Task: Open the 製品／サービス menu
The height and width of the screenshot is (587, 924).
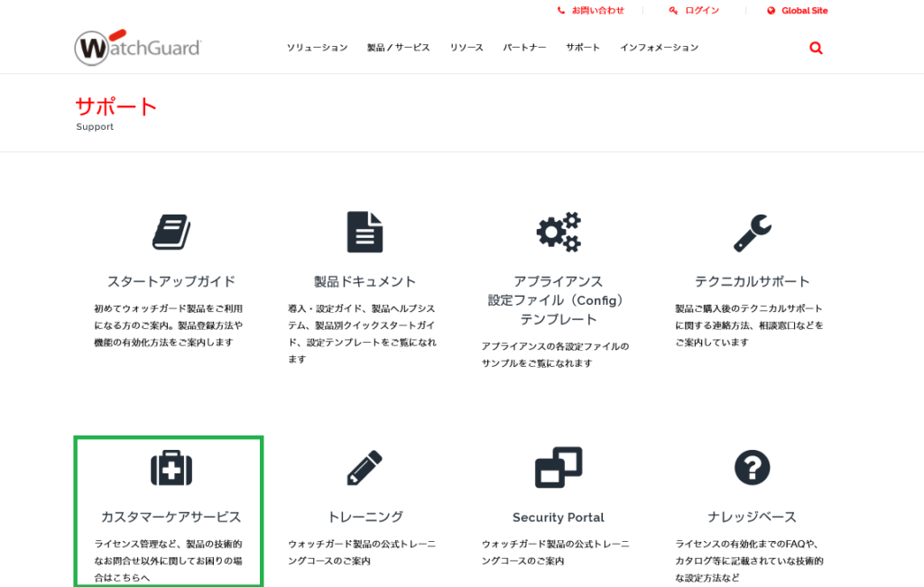Action: (x=398, y=48)
